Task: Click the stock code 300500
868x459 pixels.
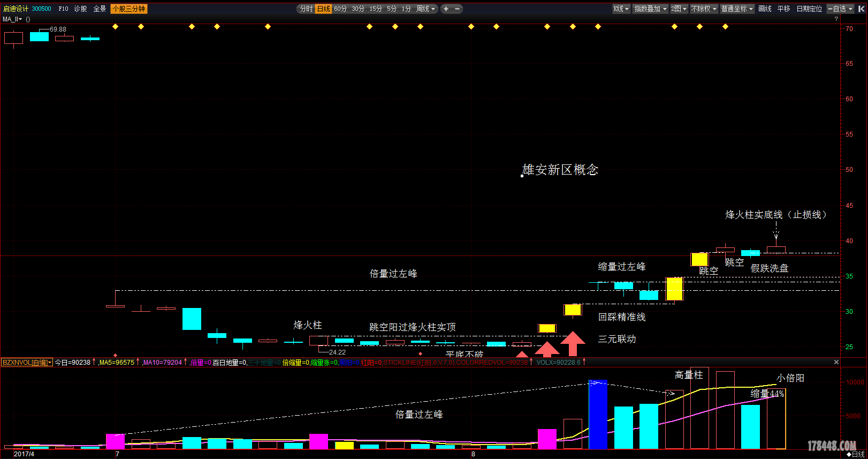Action: [x=42, y=9]
